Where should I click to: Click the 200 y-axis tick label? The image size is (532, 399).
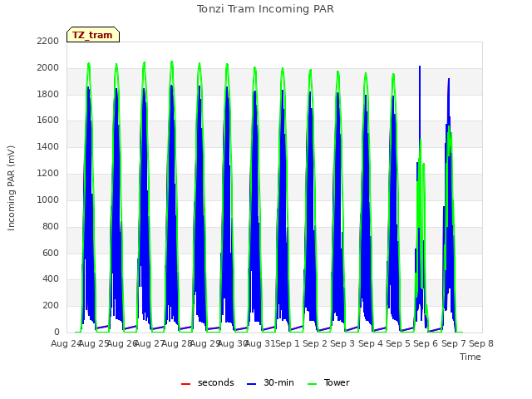click(x=51, y=305)
